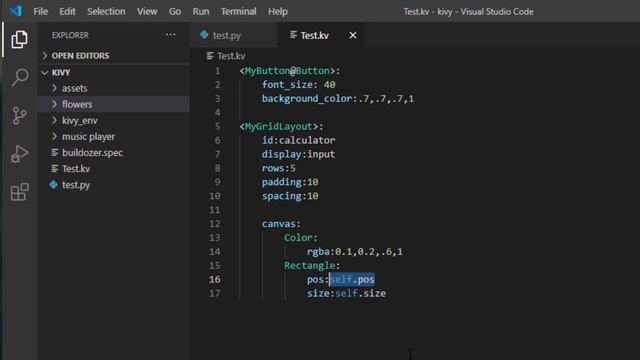The height and width of the screenshot is (360, 640).
Task: Click file icon on Test.kv tab
Action: tap(293, 35)
